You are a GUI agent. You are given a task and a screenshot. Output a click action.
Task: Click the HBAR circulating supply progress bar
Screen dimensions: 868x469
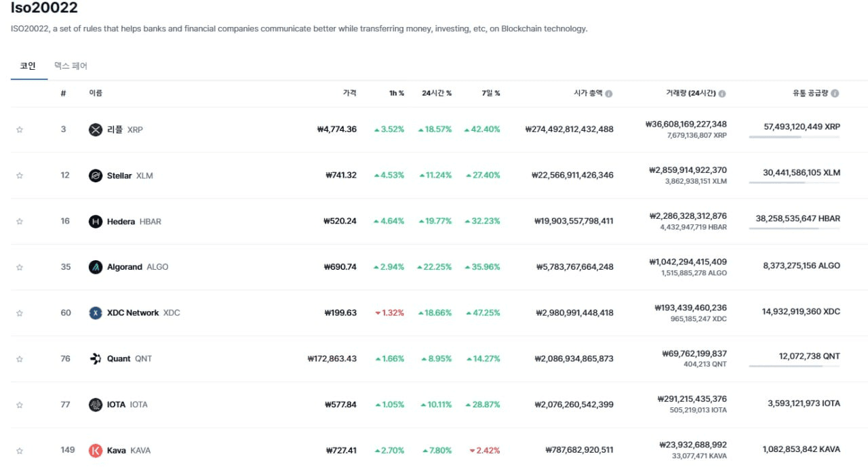tap(794, 229)
